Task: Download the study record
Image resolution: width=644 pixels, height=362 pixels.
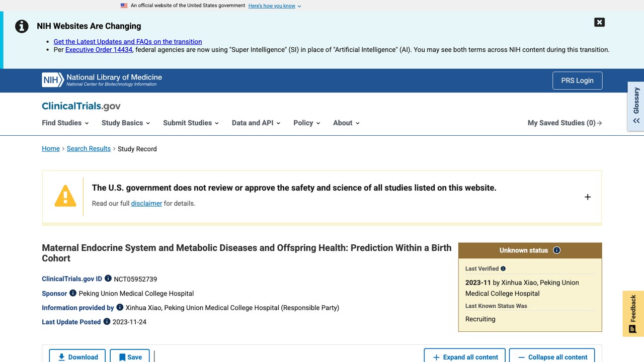Action: click(x=77, y=357)
